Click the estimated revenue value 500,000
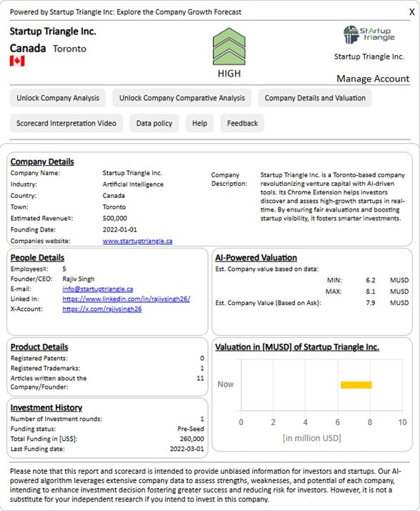 [115, 218]
